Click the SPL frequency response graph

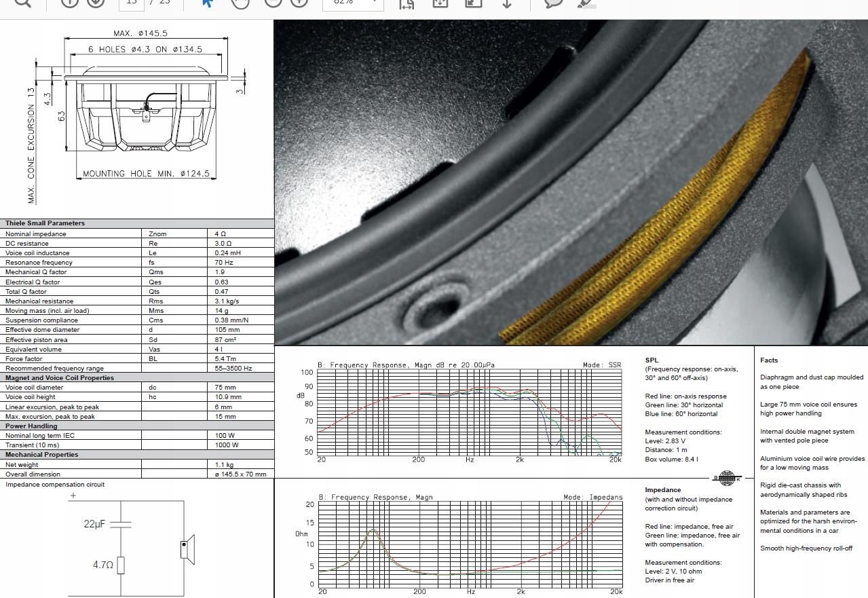[468, 414]
